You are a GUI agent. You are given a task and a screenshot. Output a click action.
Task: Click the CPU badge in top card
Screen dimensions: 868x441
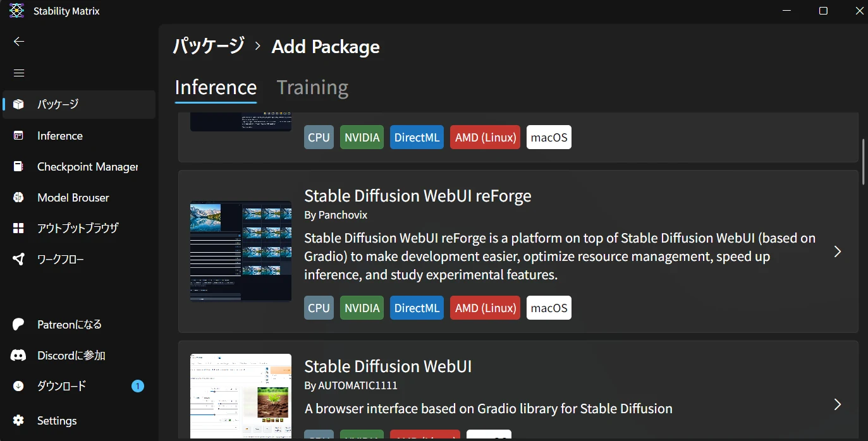point(319,137)
